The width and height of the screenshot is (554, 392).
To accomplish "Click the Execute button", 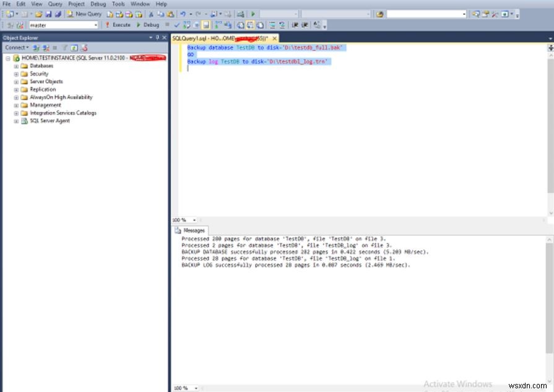I will (118, 25).
